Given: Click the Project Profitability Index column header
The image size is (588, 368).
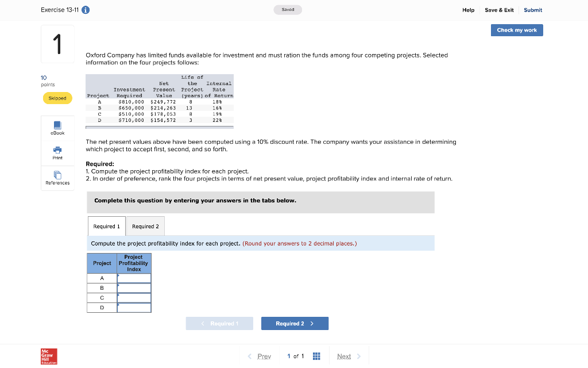Looking at the screenshot, I should tap(133, 263).
